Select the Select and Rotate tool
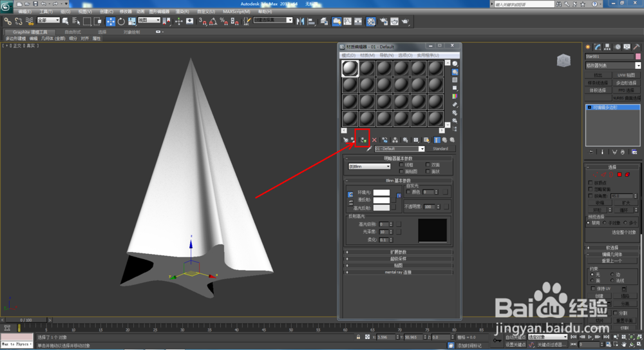This screenshot has height=350, width=644. [x=121, y=21]
